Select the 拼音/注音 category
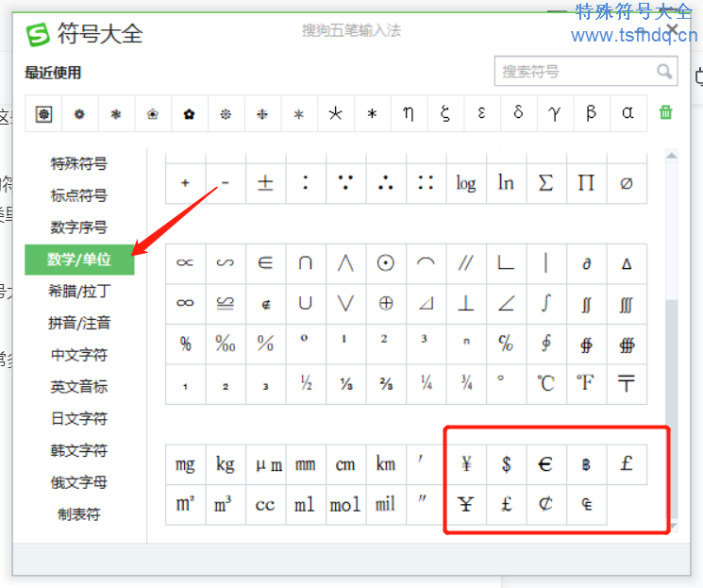This screenshot has height=588, width=703. (x=79, y=323)
